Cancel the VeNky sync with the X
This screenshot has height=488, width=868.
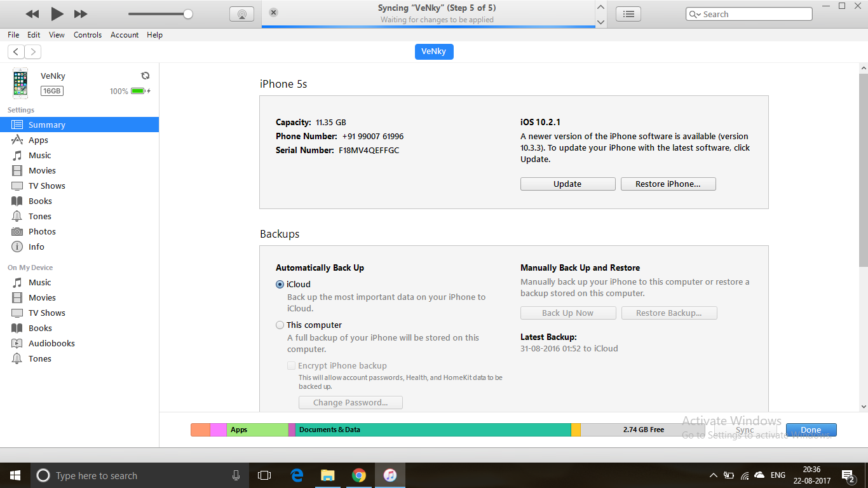point(273,12)
